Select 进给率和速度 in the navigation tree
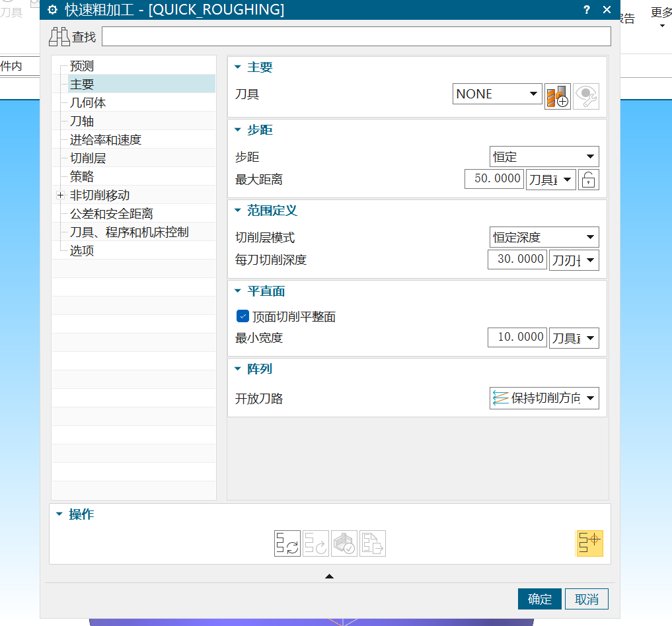 click(106, 139)
